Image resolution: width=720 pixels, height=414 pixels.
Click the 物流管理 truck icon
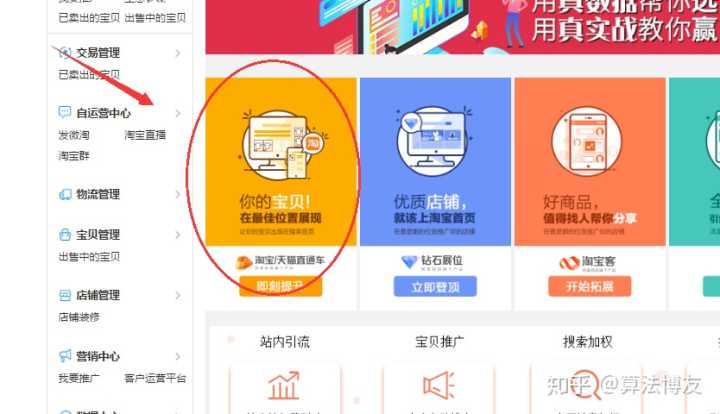pyautogui.click(x=65, y=194)
